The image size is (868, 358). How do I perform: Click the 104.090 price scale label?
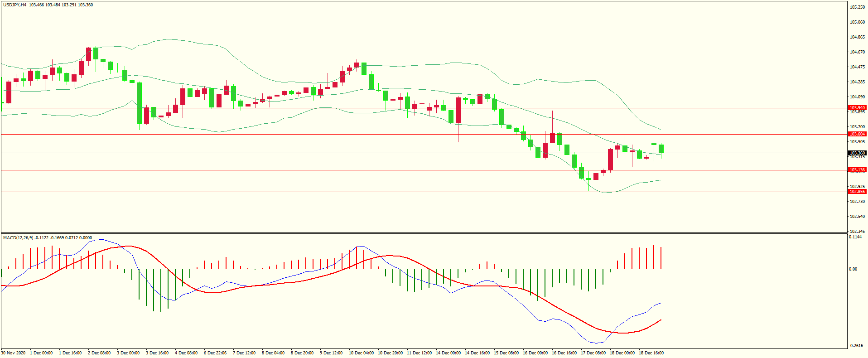857,97
